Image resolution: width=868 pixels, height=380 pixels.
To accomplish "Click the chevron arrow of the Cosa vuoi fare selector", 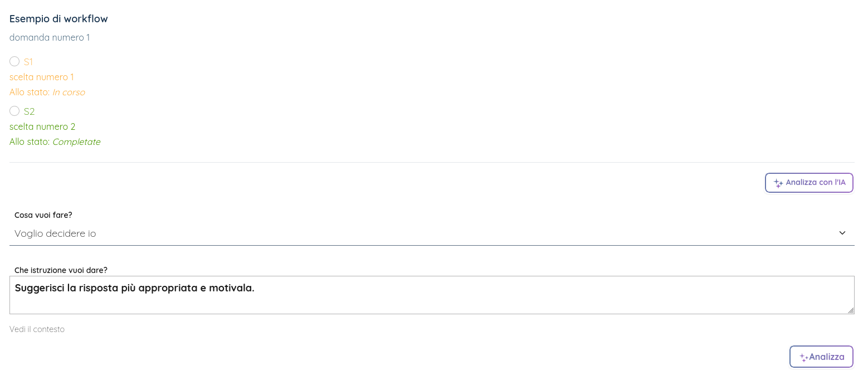I will click(842, 233).
